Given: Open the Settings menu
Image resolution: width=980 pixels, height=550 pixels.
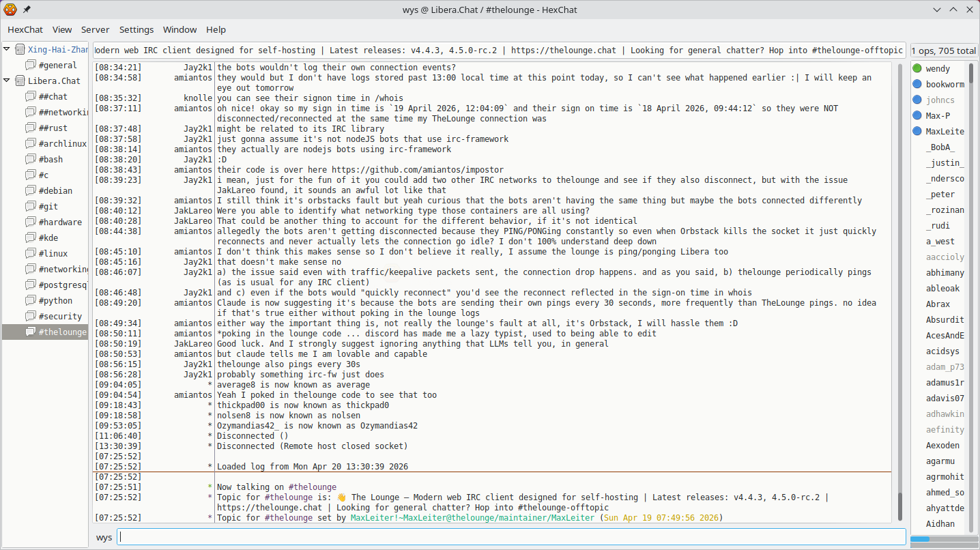Looking at the screenshot, I should (x=136, y=30).
